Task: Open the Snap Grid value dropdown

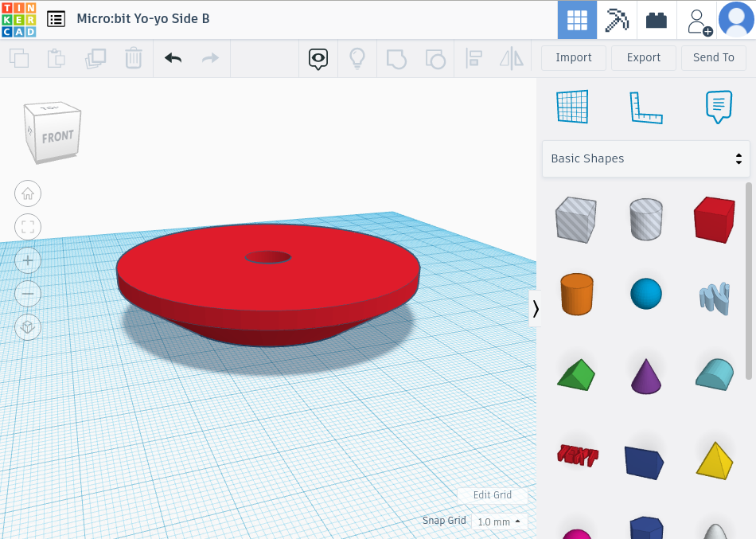Action: pos(500,521)
